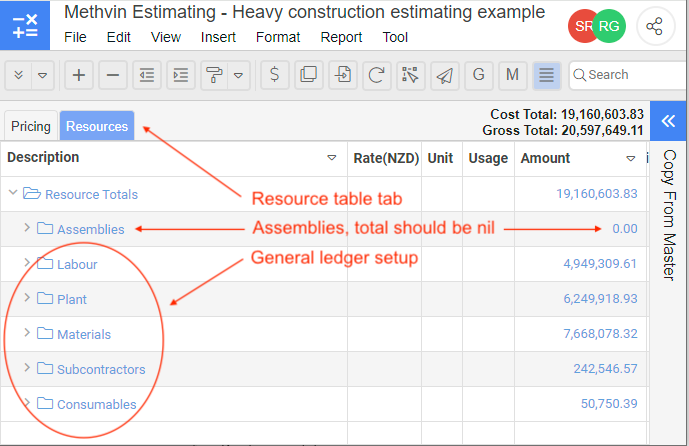Viewport: 689px width, 446px height.
Task: Click the import document icon
Action: pyautogui.click(x=343, y=75)
